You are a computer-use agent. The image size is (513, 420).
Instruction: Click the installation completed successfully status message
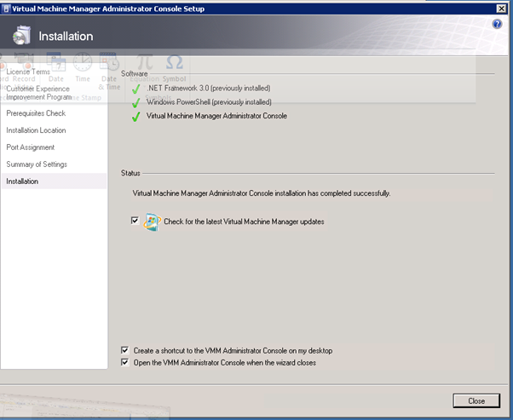262,193
